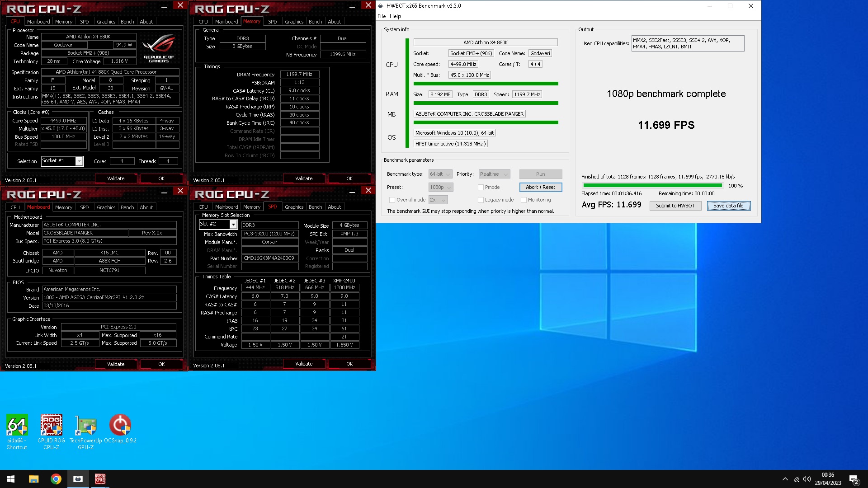Screen dimensions: 868x488
Task: Click Validate in SPD tab window
Action: point(304,364)
